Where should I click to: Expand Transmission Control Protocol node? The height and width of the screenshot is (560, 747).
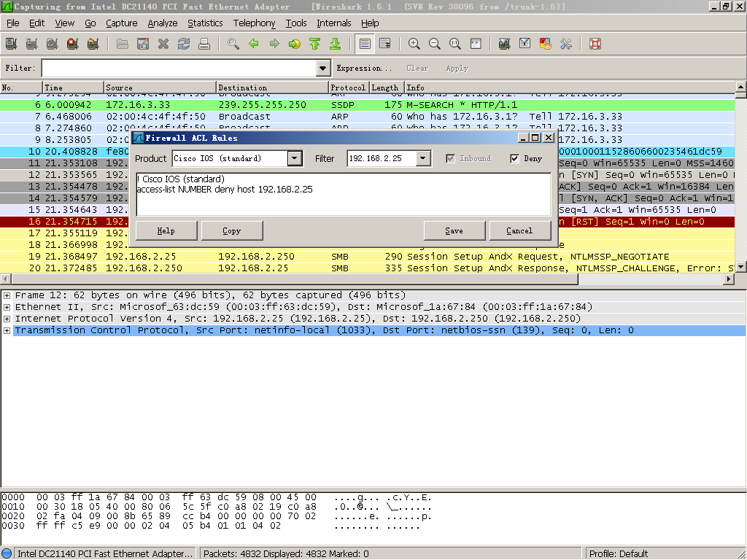pyautogui.click(x=7, y=330)
